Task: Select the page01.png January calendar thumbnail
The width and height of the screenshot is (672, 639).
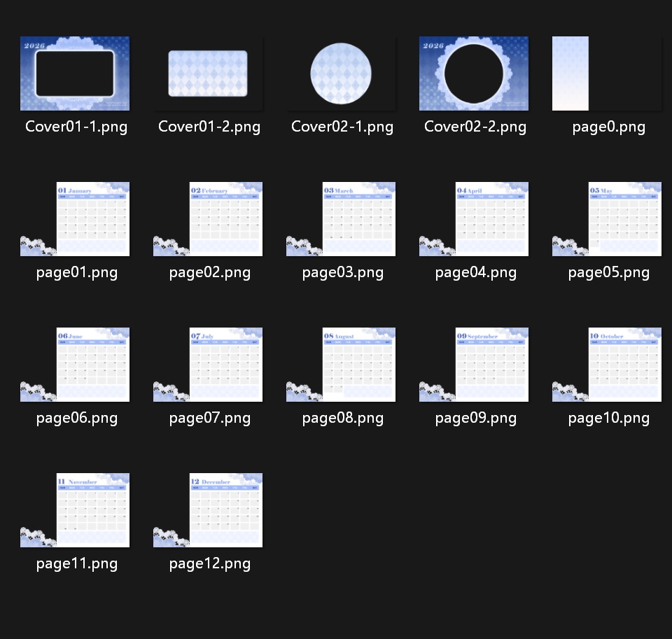Action: click(75, 219)
